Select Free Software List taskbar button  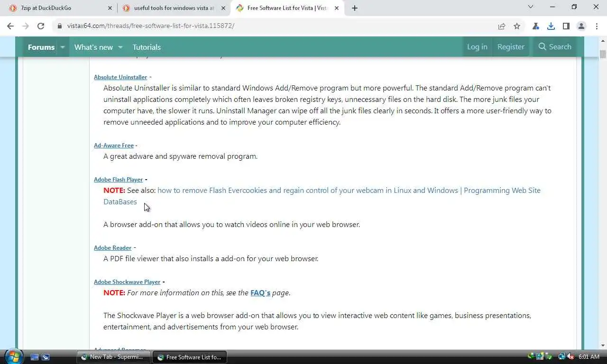(x=190, y=357)
